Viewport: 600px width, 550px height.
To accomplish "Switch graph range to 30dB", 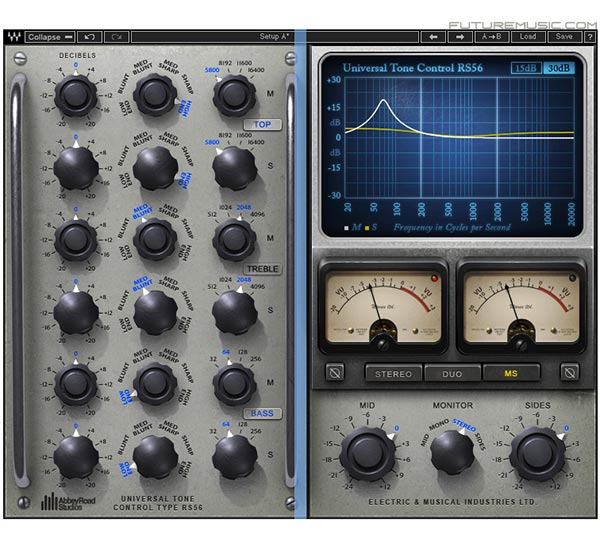I will click(559, 68).
